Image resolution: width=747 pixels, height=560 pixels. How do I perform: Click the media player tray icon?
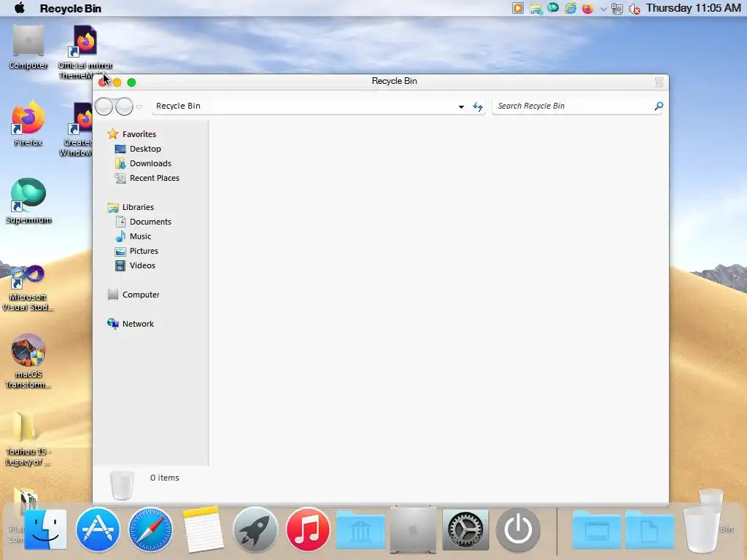tap(518, 8)
